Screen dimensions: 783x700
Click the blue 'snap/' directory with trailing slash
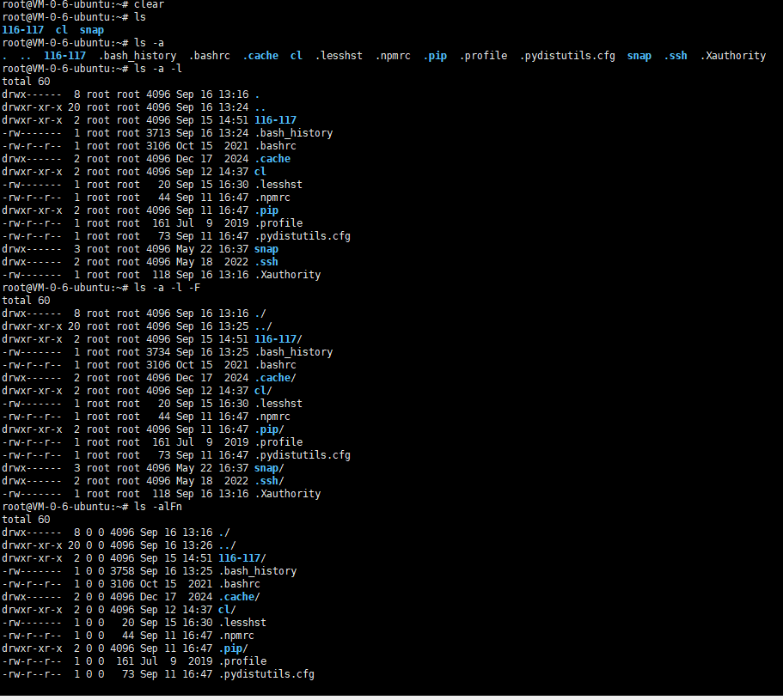coord(269,468)
